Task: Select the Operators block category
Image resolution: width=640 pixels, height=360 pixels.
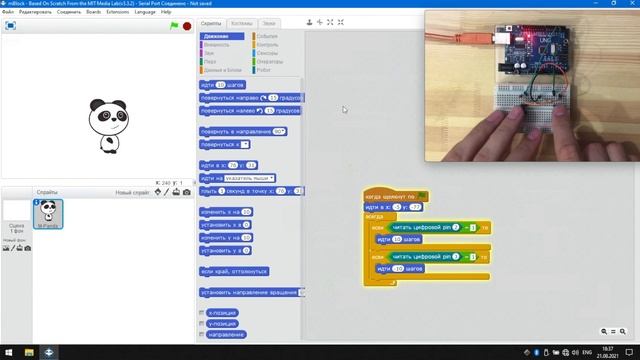Action: pyautogui.click(x=269, y=62)
